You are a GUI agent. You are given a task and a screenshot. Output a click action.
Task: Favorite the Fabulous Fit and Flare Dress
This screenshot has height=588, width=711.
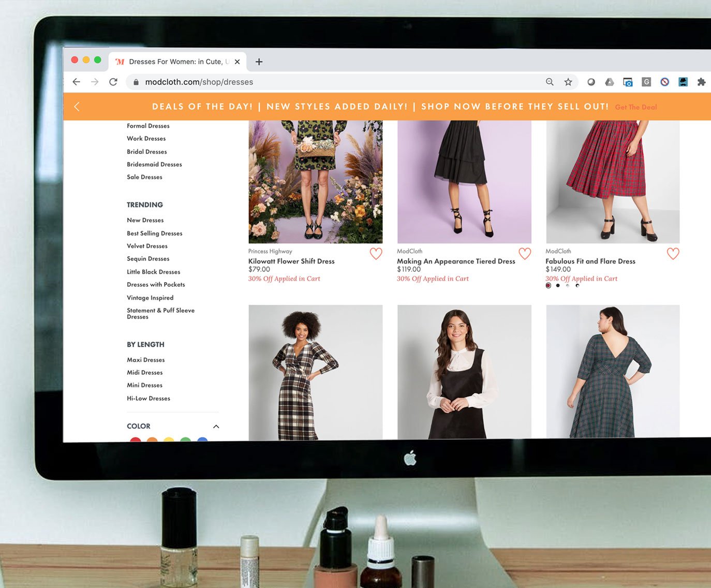[x=673, y=254]
